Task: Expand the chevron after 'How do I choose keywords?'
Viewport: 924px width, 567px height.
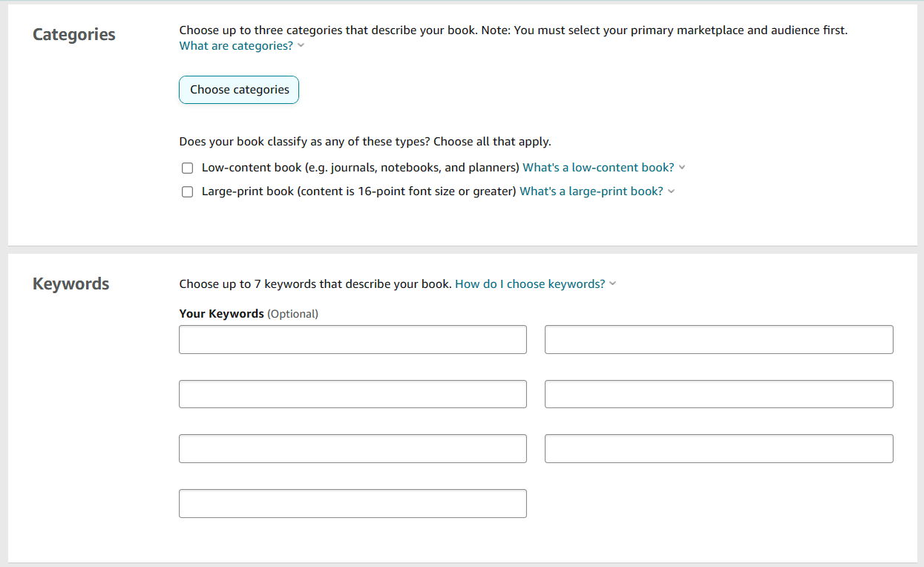Action: (x=613, y=284)
